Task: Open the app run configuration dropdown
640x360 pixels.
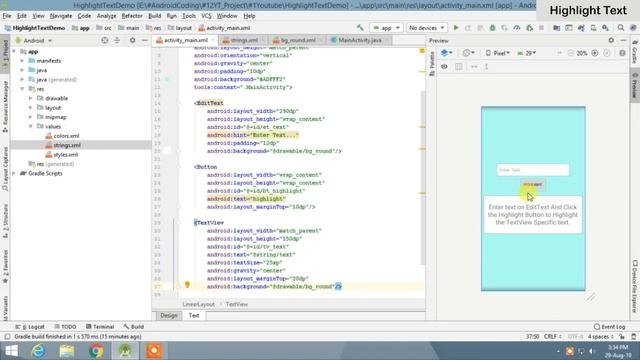Action: click(386, 28)
